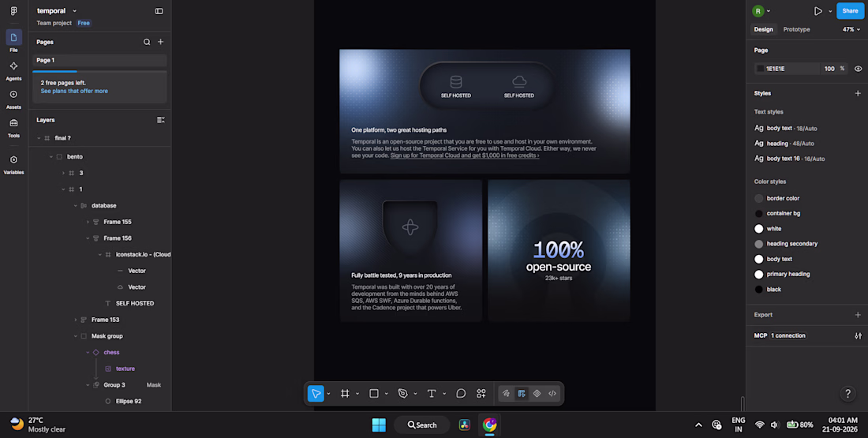The image size is (868, 438).
Task: Select the border color style
Action: tap(776, 198)
